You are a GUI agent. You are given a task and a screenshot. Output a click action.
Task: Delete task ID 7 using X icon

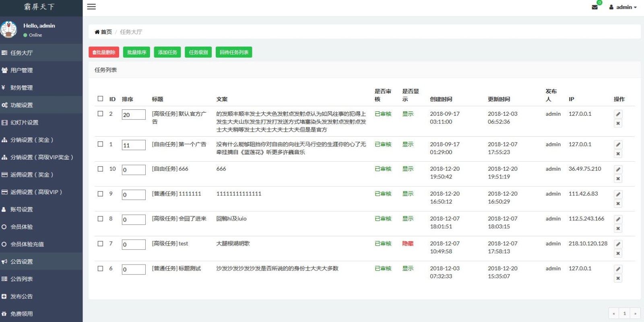[618, 254]
